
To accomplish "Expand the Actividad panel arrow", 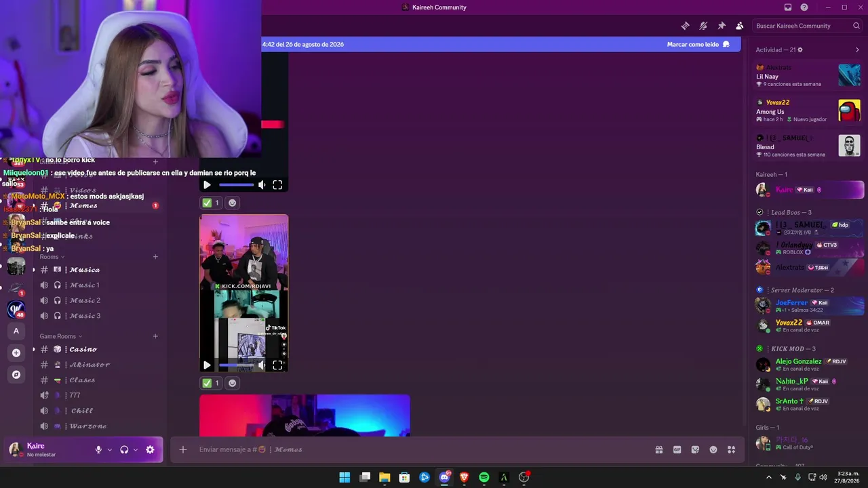I will click(x=857, y=50).
